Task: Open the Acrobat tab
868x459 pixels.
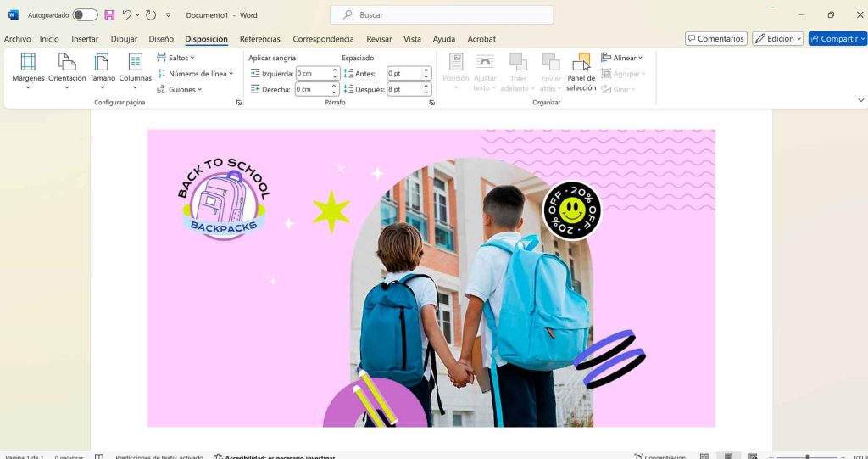Action: (x=481, y=39)
